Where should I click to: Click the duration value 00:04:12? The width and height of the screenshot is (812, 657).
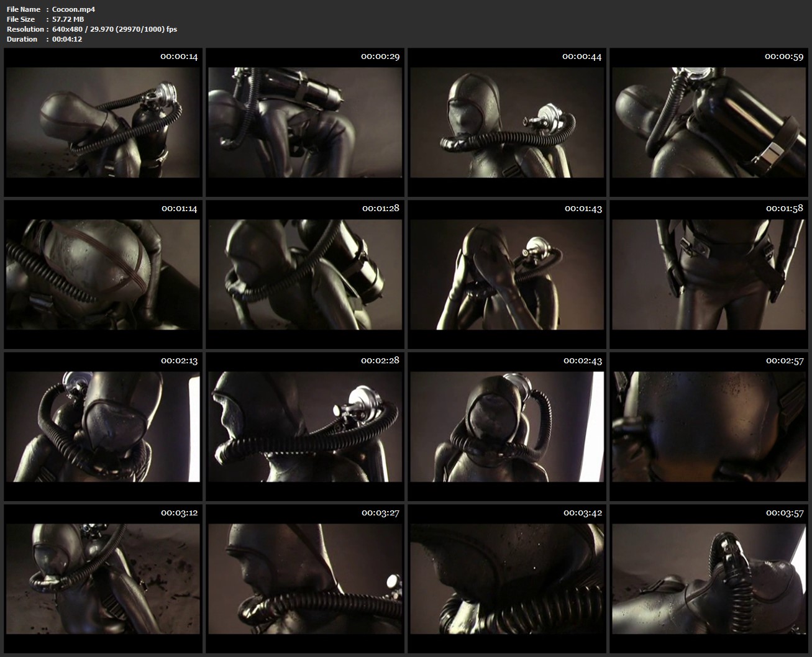point(67,39)
